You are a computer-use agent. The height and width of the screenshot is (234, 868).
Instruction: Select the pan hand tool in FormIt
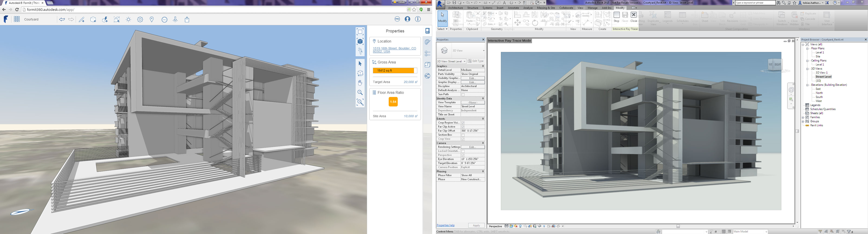(360, 83)
